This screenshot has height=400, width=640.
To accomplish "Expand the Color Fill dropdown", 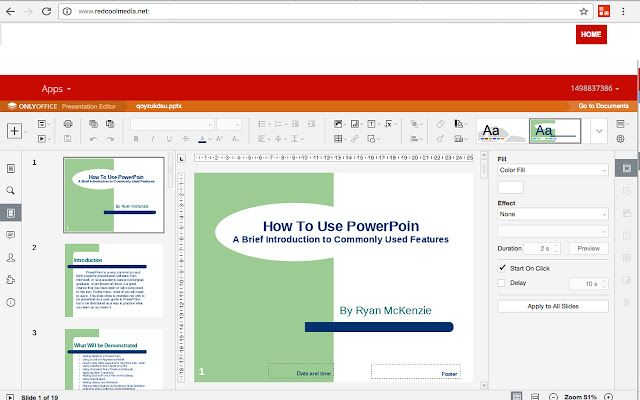I will point(553,170).
